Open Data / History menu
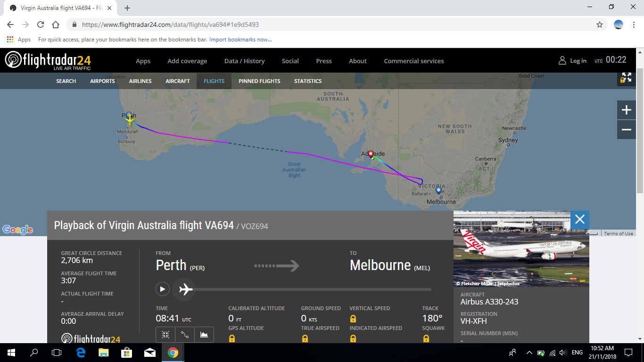This screenshot has height=362, width=644. [244, 61]
